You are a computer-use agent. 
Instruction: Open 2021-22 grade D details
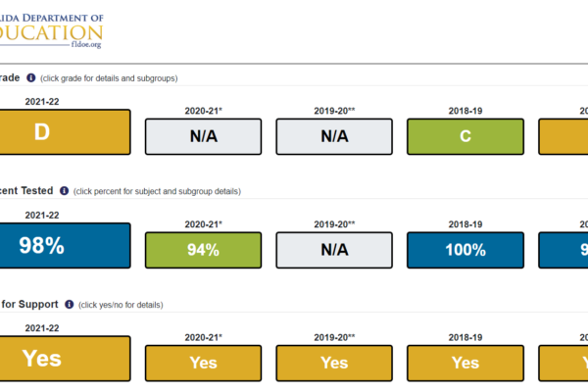[x=65, y=132]
